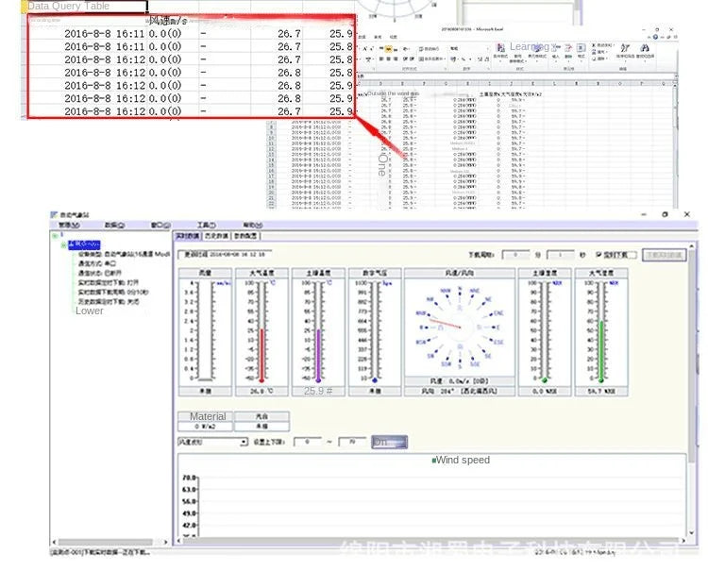Click the top-align icon in Excel ribbon
Image resolution: width=708 pixels, height=588 pixels.
pos(381,49)
